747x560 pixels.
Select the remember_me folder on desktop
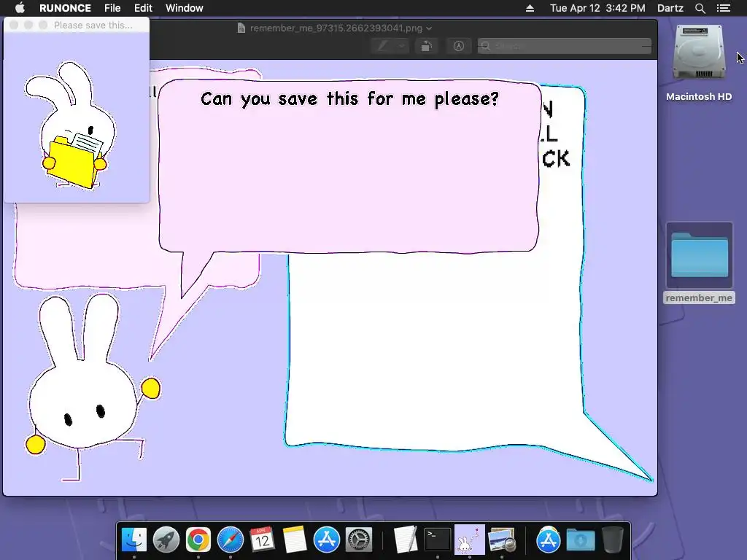[x=700, y=254]
